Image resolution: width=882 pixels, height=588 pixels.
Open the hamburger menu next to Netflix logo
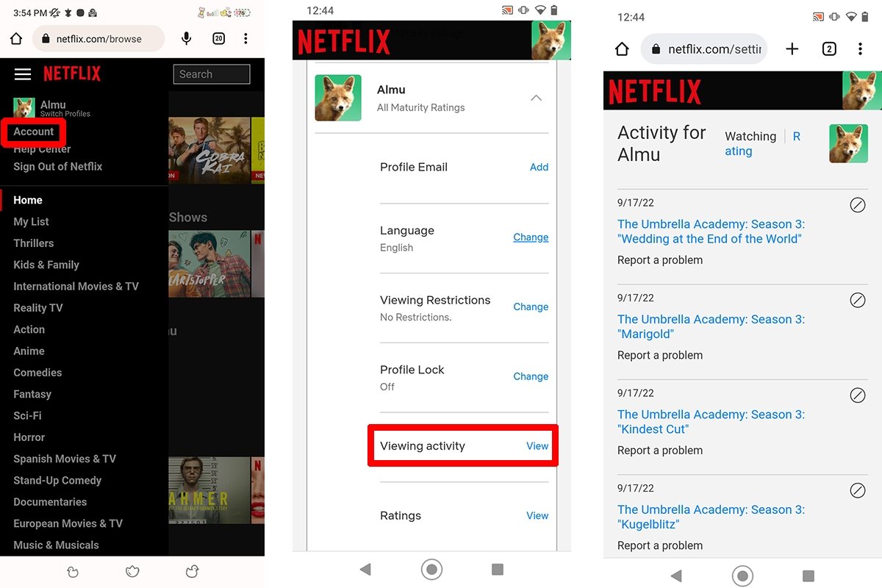(23, 74)
